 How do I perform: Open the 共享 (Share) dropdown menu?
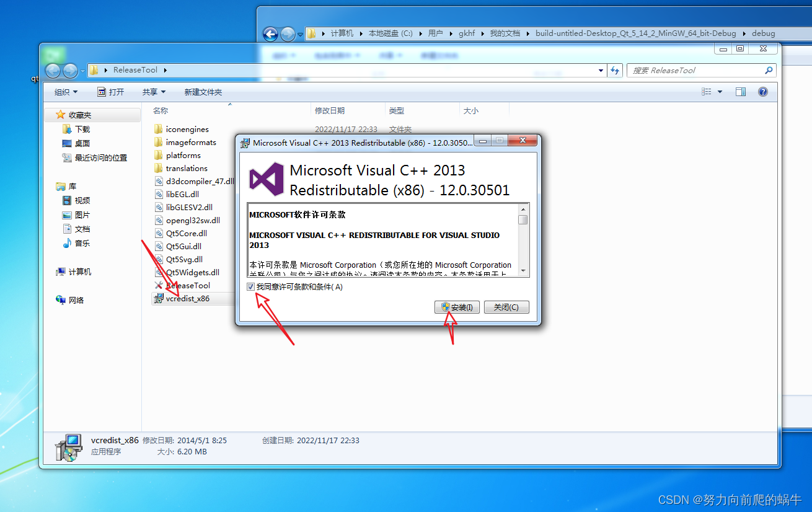pyautogui.click(x=154, y=92)
